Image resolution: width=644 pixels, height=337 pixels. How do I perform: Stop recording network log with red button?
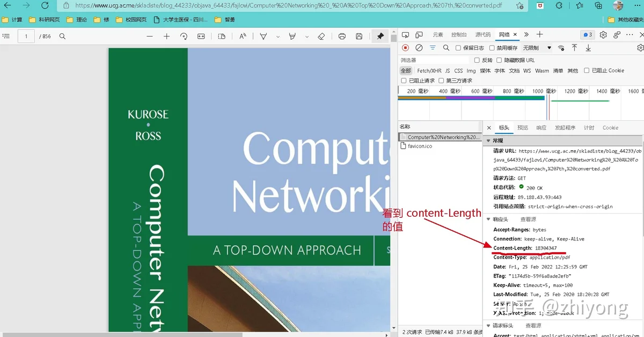(x=405, y=48)
